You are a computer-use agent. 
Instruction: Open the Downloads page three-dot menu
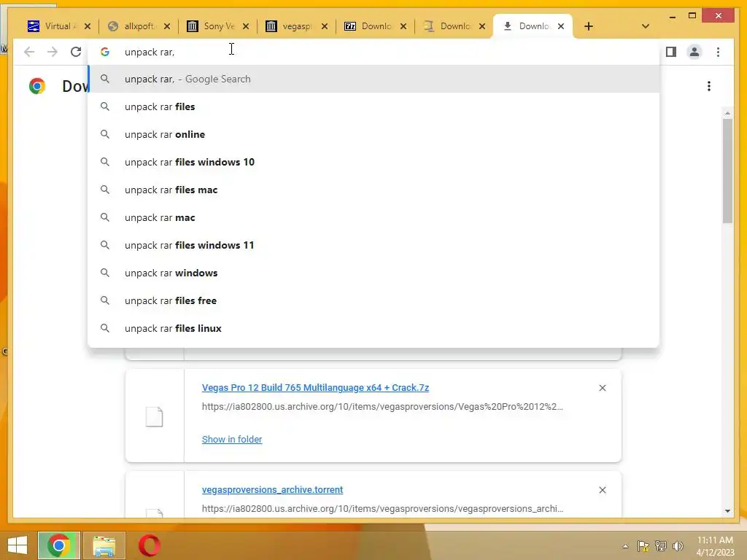click(x=709, y=86)
